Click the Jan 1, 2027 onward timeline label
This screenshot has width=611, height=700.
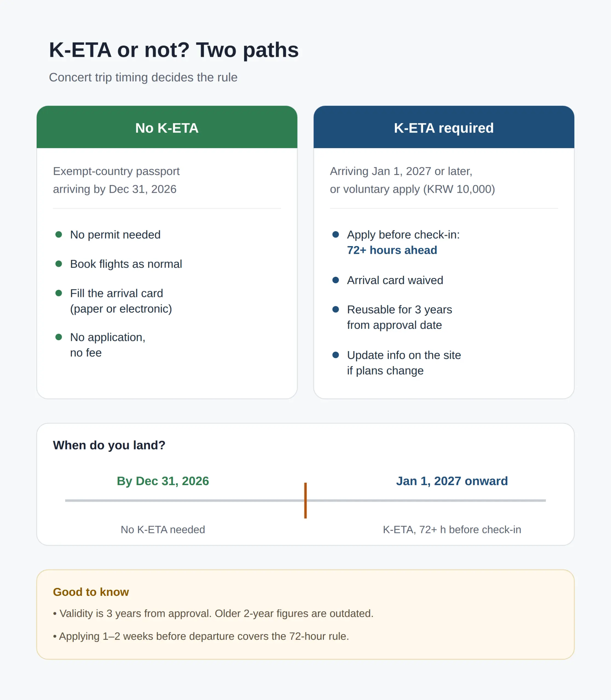452,481
